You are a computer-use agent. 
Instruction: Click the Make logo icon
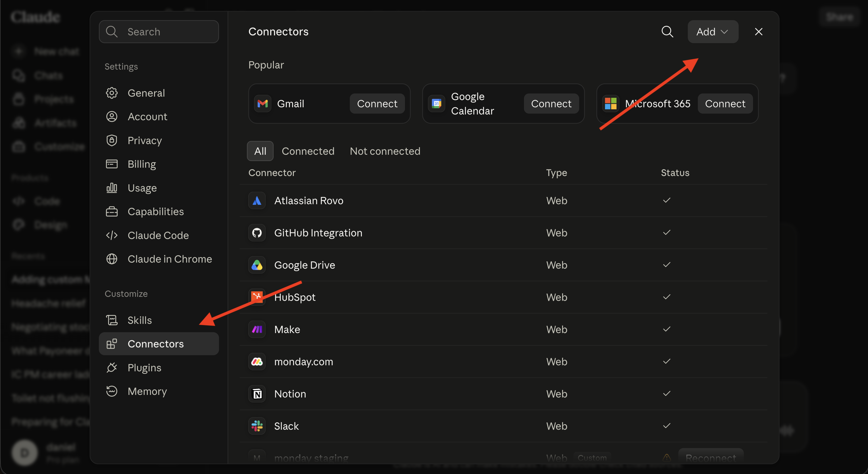[x=257, y=329]
